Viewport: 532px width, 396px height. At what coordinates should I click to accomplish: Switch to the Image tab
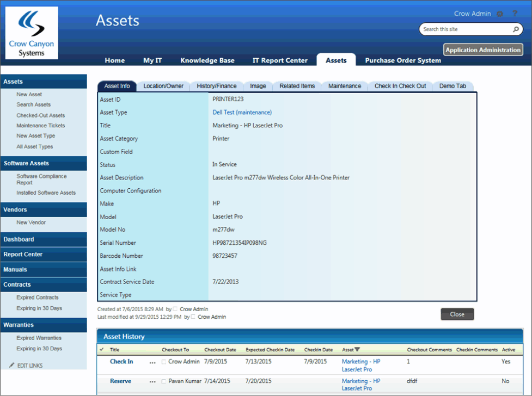pos(258,86)
